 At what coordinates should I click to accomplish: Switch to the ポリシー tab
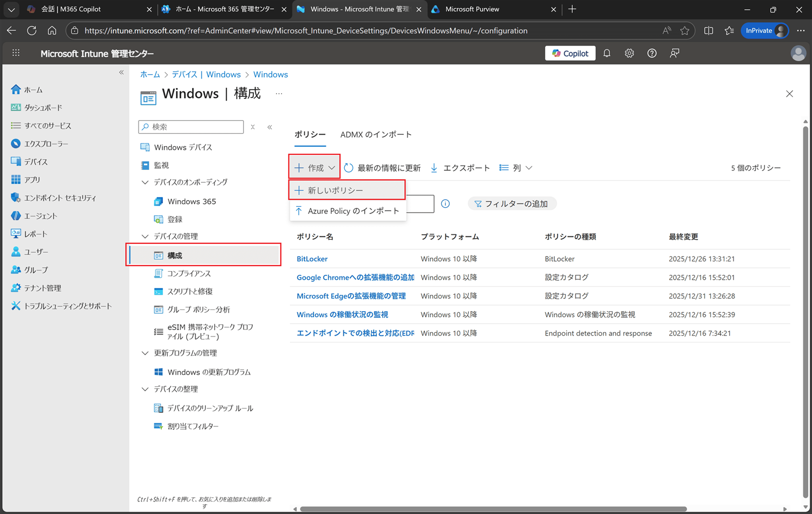pyautogui.click(x=310, y=135)
